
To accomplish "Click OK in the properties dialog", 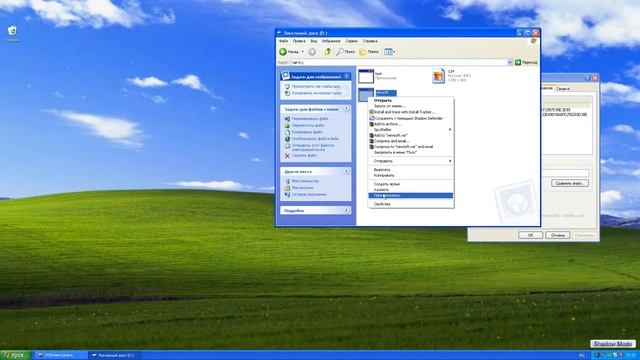I will pyautogui.click(x=530, y=235).
